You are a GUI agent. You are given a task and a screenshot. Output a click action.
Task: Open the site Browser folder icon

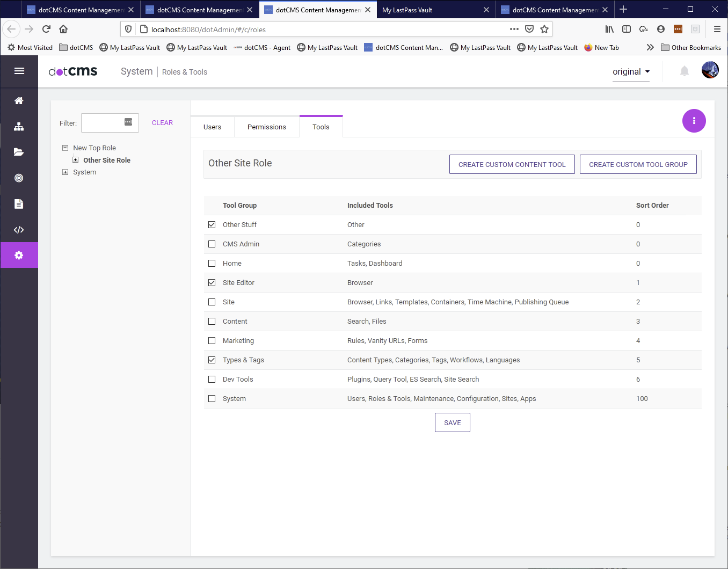(19, 152)
